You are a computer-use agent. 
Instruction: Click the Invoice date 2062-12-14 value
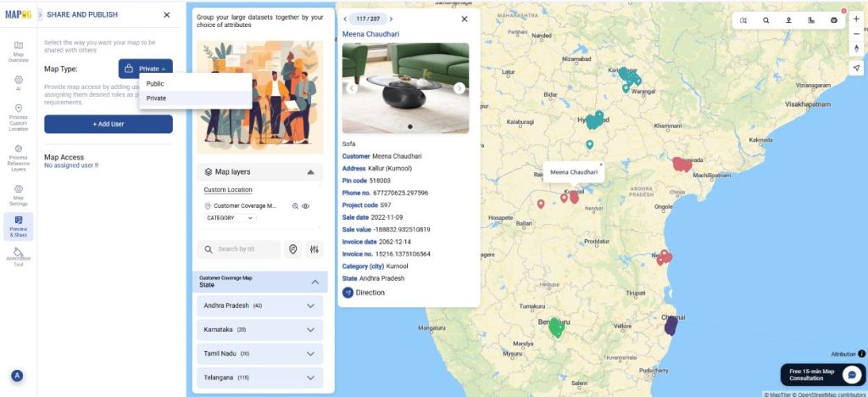tap(395, 242)
